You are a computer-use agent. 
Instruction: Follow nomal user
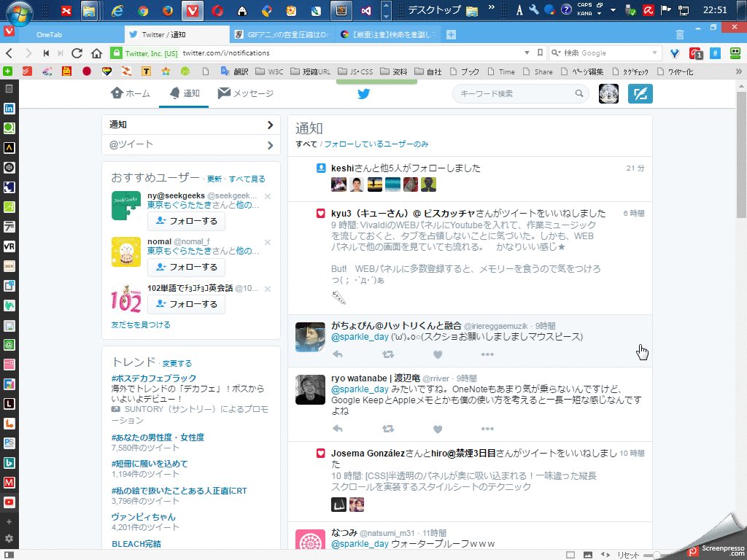tap(186, 267)
